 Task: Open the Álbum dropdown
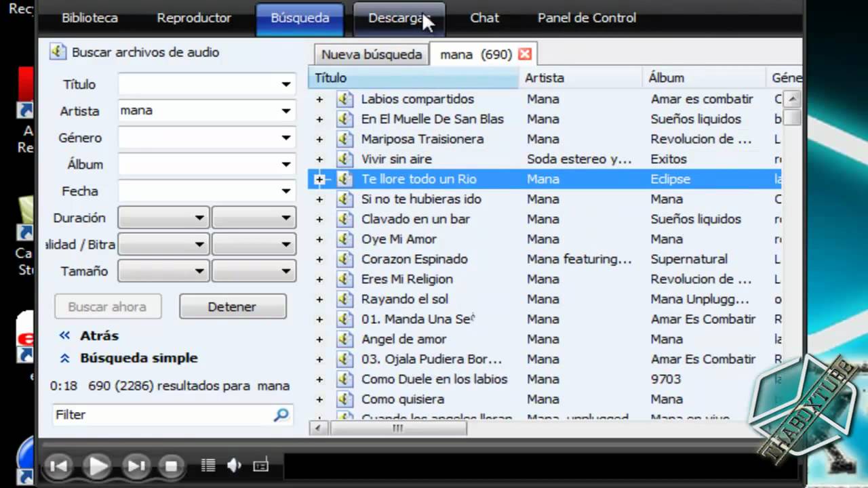coord(286,164)
